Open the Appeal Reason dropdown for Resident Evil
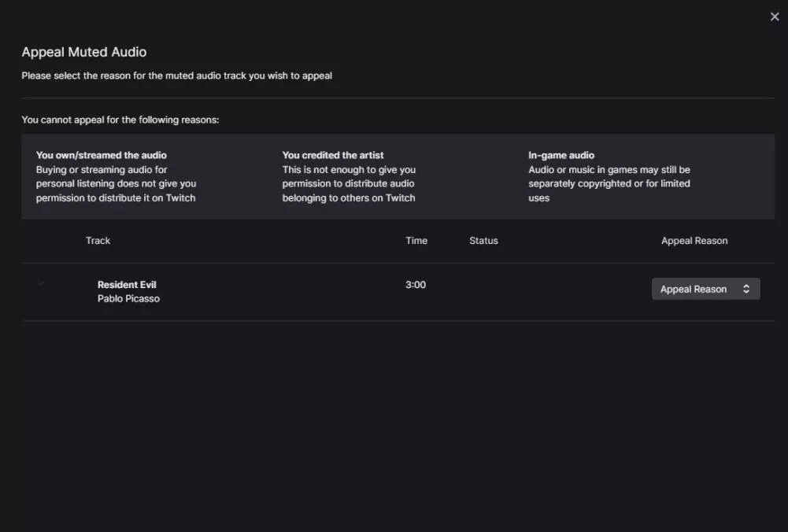 tap(705, 289)
